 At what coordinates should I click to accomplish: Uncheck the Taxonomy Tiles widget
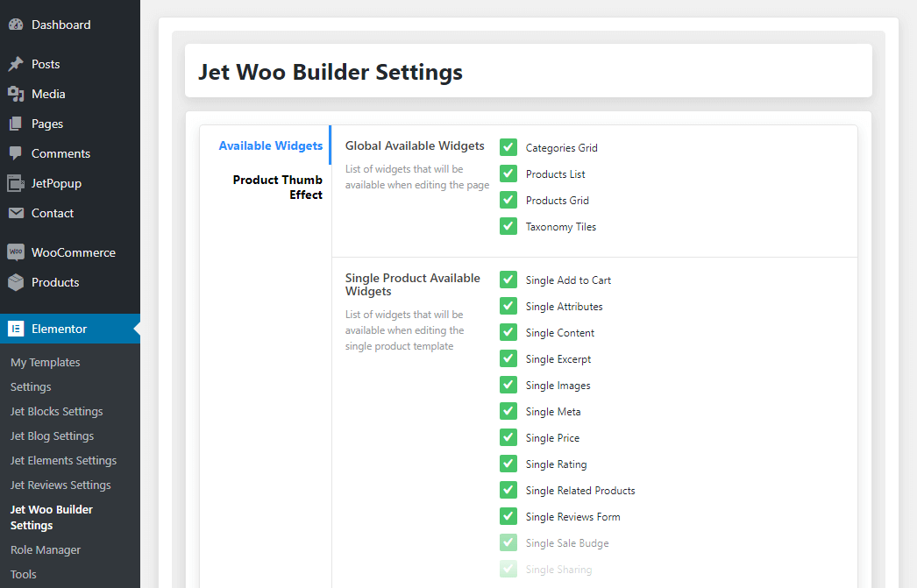tap(508, 226)
